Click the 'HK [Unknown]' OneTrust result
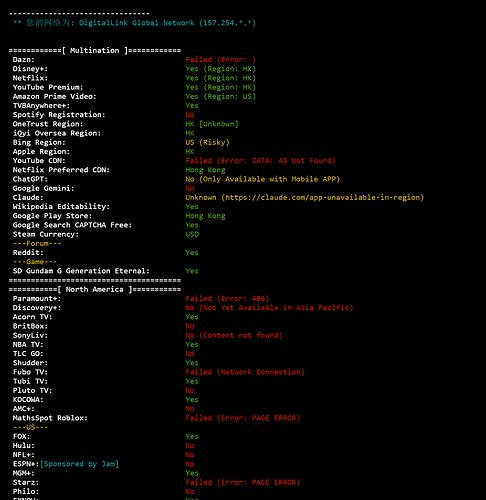The width and height of the screenshot is (486, 500). 212,124
